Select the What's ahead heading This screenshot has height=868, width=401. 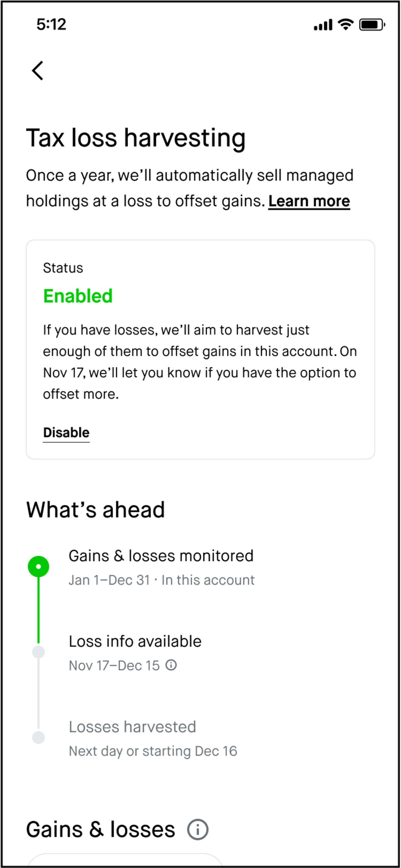click(95, 509)
